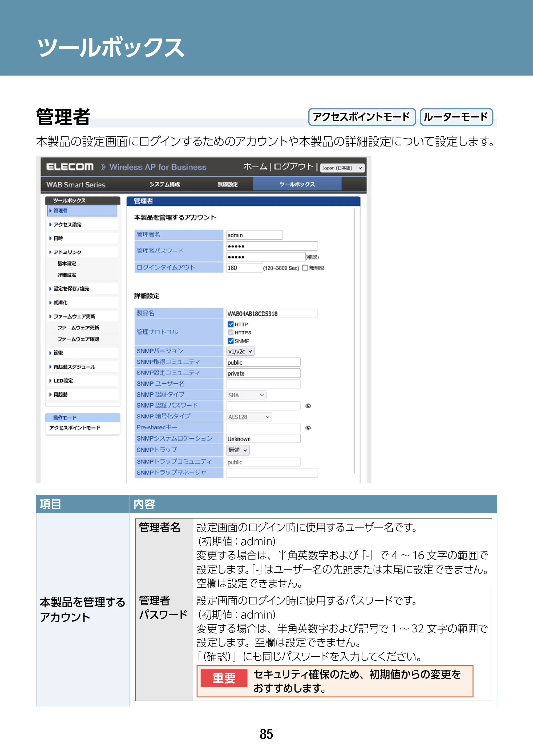Click the SNMP取得コミュニティ public field
The width and height of the screenshot is (533, 756).
(x=263, y=362)
